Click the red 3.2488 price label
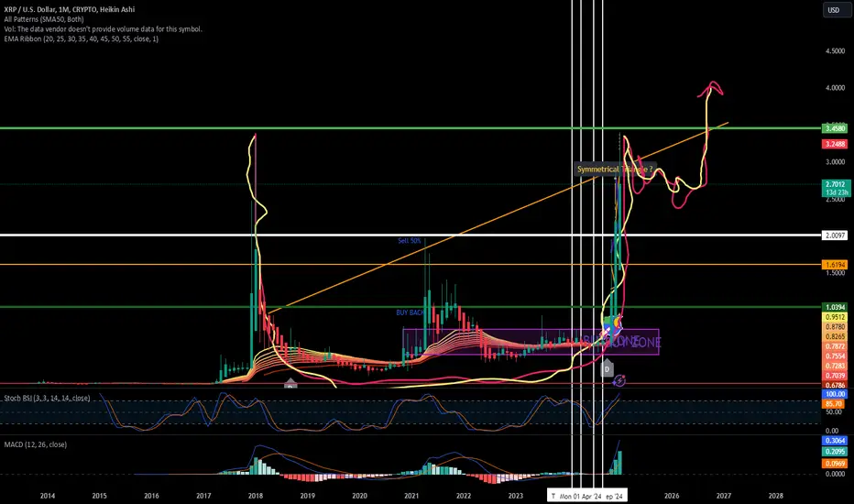Screen dimensions: 854x504 point(835,144)
